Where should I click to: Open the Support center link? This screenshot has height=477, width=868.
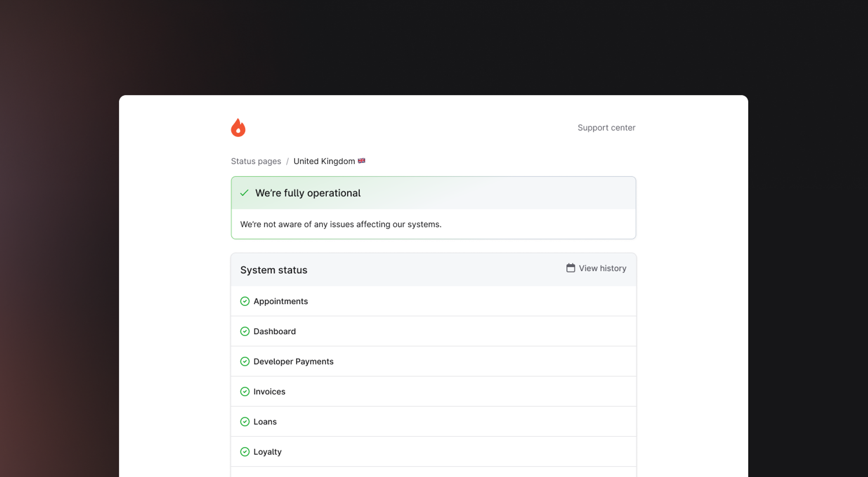[x=606, y=128]
